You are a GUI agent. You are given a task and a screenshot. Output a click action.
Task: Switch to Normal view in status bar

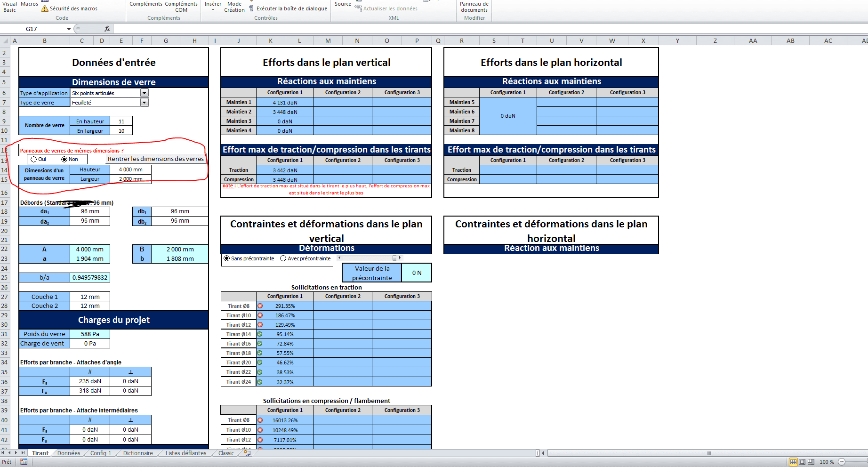[x=793, y=462]
